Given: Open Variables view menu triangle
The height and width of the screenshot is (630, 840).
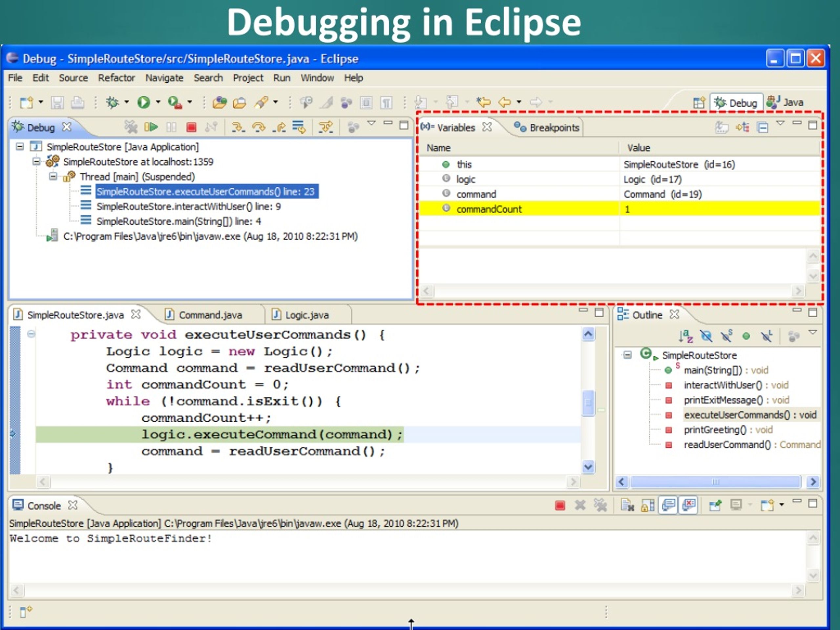Looking at the screenshot, I should 780,123.
